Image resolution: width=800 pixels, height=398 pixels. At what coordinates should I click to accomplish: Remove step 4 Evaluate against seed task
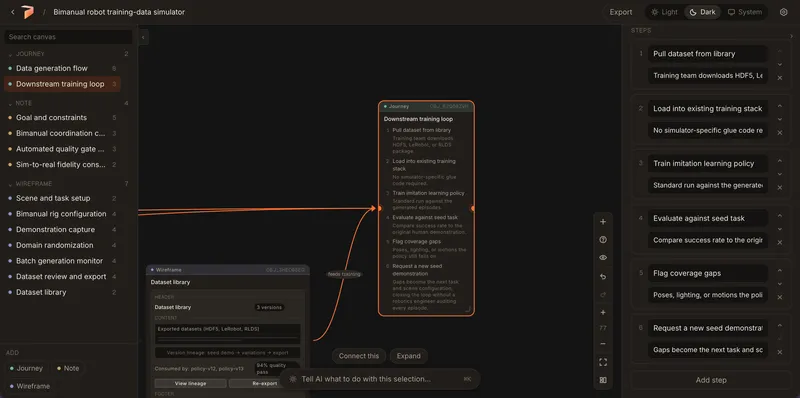coord(780,242)
